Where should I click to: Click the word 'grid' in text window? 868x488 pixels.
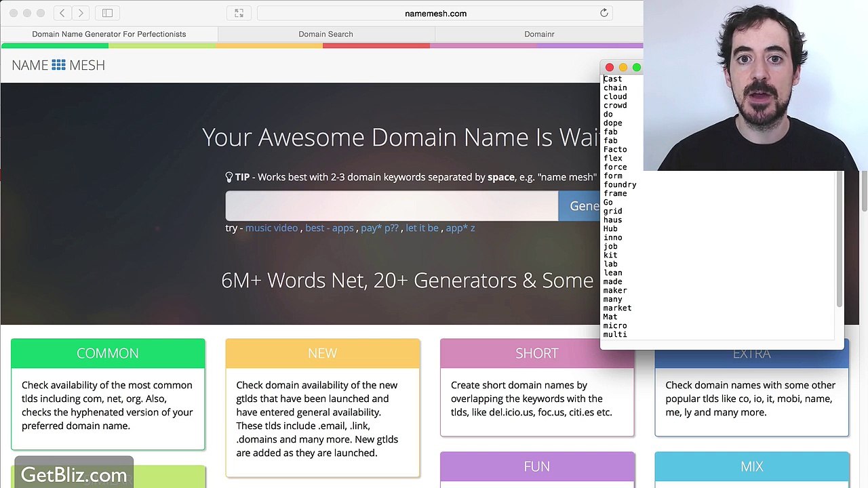(x=612, y=211)
